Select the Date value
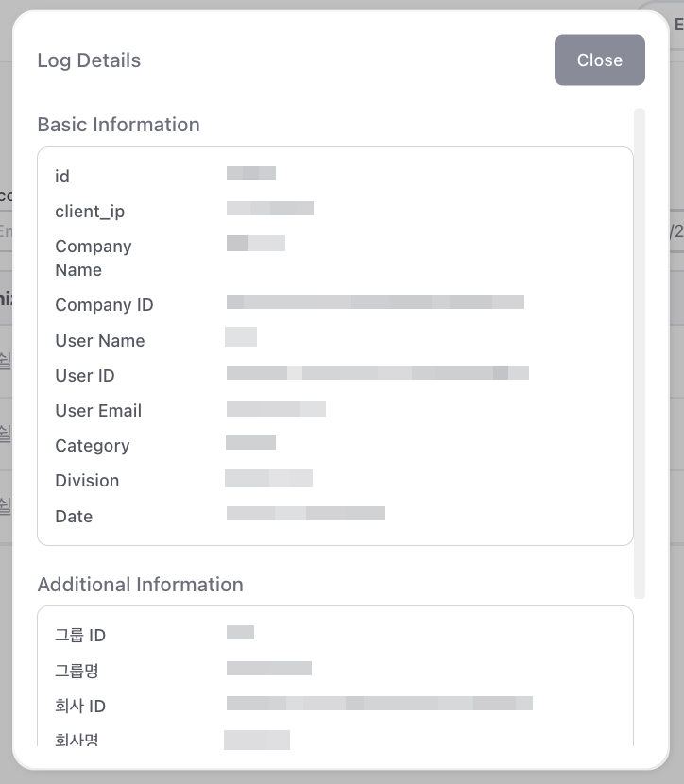The image size is (684, 784). [x=305, y=514]
